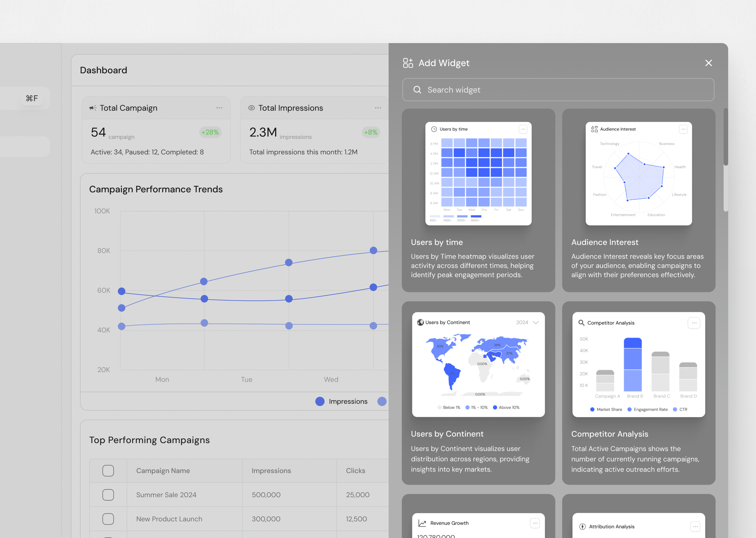Open Attribution Analysis ellipsis dropdown
756x538 pixels.
point(695,526)
